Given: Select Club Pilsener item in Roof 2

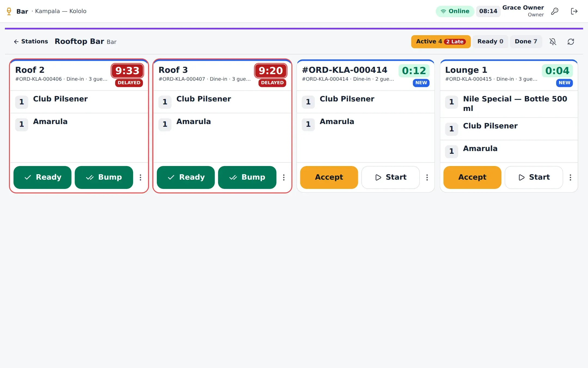Looking at the screenshot, I should 79,102.
